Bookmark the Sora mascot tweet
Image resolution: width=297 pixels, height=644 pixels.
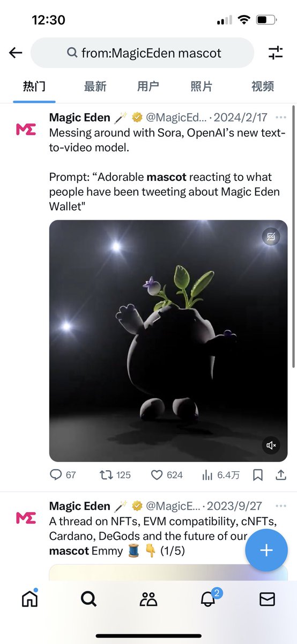point(258,475)
